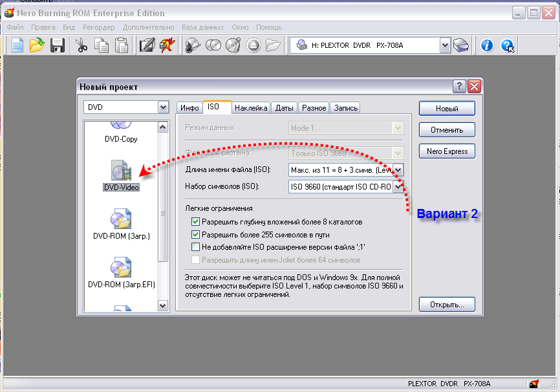Click the Open folder toolbar icon
This screenshot has height=392, width=560.
37,45
